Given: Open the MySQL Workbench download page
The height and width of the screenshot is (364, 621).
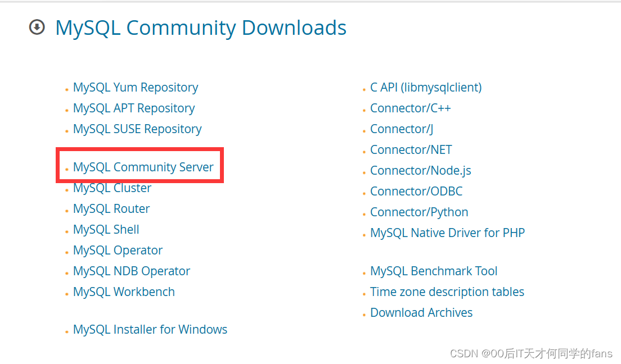Looking at the screenshot, I should (x=124, y=292).
